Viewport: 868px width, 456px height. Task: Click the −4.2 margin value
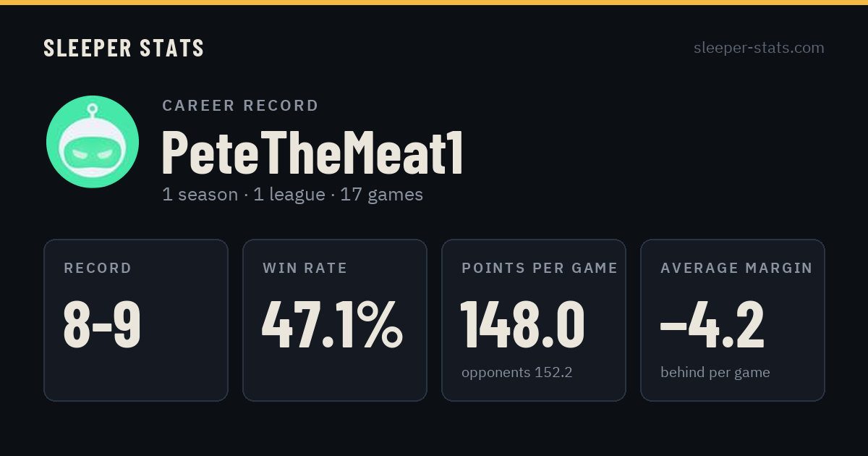(x=712, y=325)
